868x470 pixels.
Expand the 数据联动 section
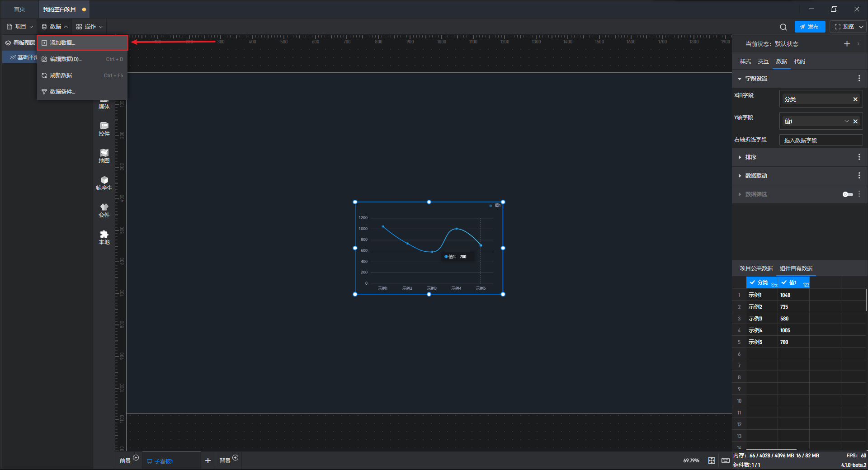point(740,176)
